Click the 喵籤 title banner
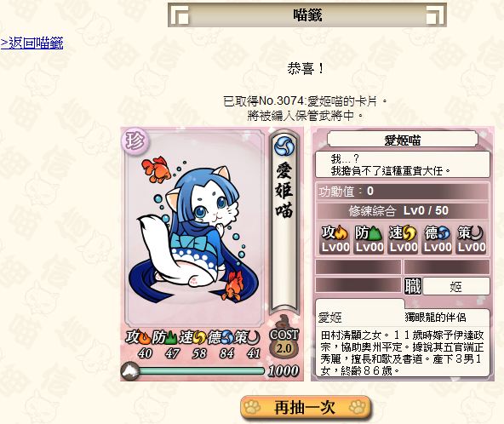This screenshot has width=504, height=424. [307, 15]
